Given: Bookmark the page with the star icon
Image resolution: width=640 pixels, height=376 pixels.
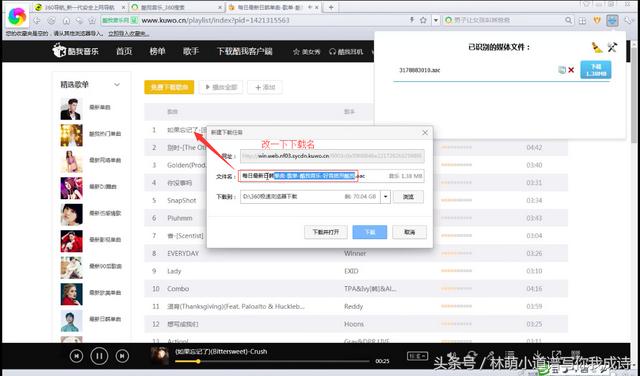Looking at the screenshot, I should [423, 20].
